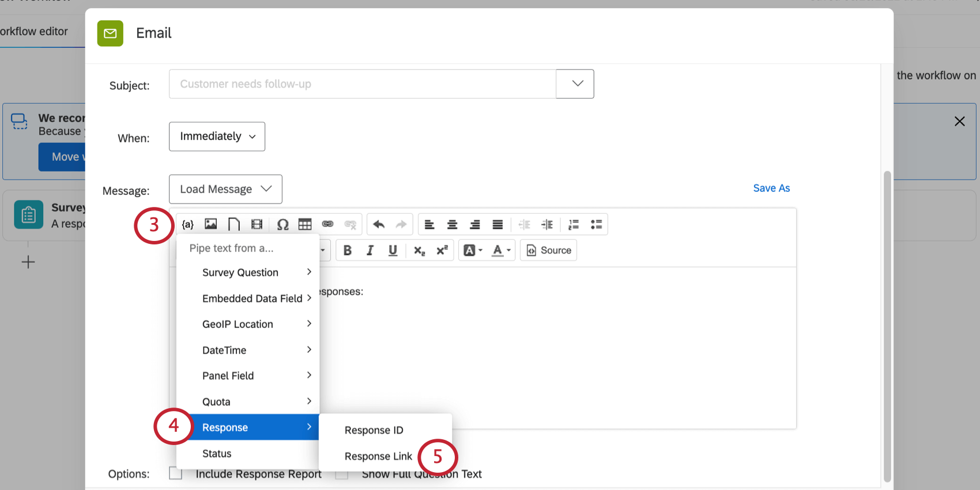Insert a special character with the omega icon
980x490 pixels.
[282, 224]
